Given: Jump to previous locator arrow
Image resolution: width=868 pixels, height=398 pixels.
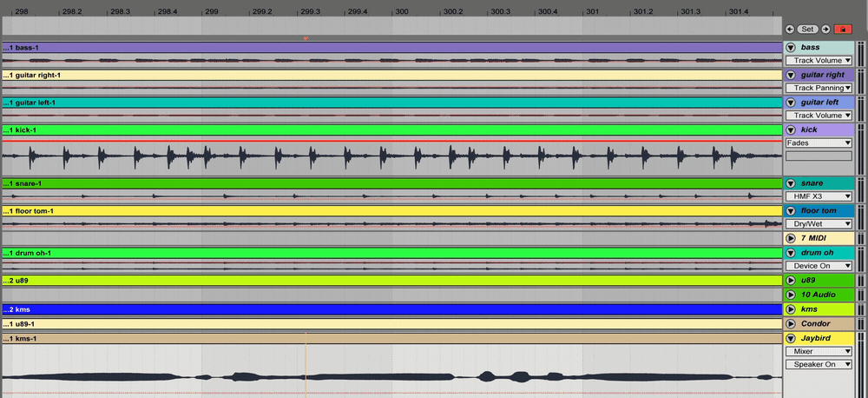Looking at the screenshot, I should [790, 30].
